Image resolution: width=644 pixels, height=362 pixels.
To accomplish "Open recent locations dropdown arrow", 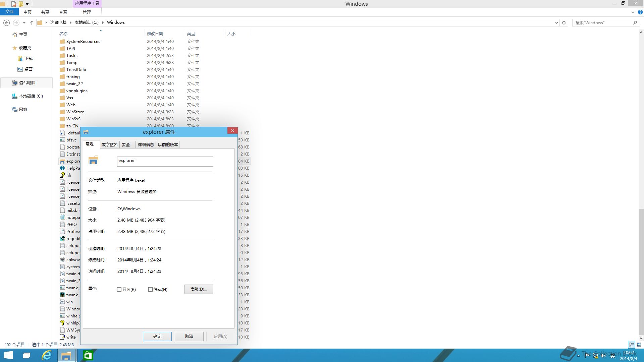I will pos(24,22).
